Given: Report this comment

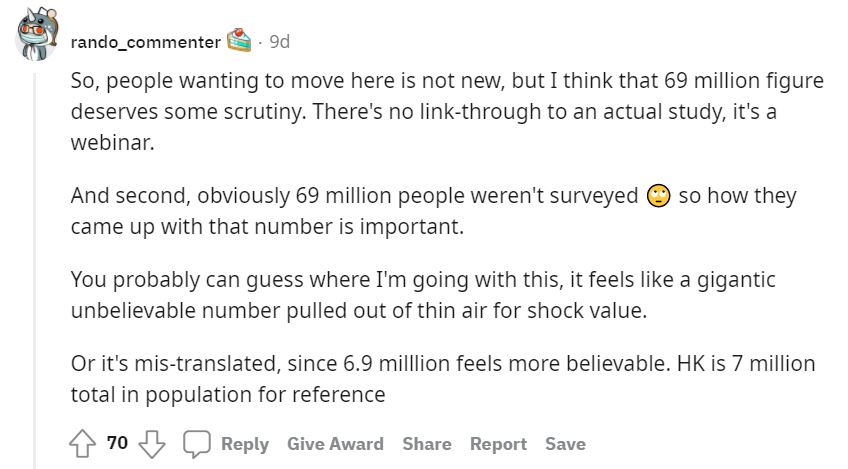Looking at the screenshot, I should [x=498, y=443].
